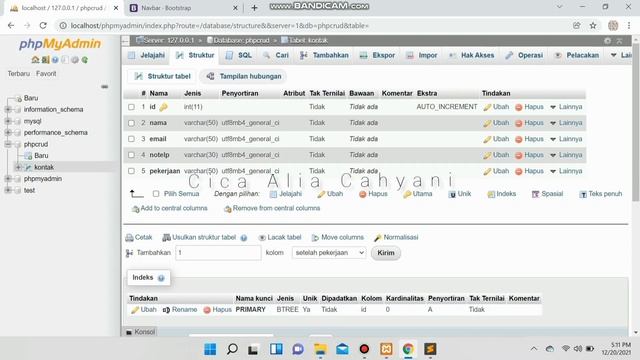640x360 pixels.
Task: Tick the checkbox for the notelp column
Action: [x=131, y=155]
